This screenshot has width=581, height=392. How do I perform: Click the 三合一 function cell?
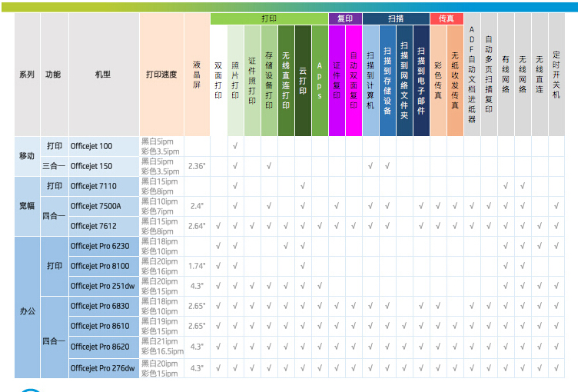coord(54,166)
